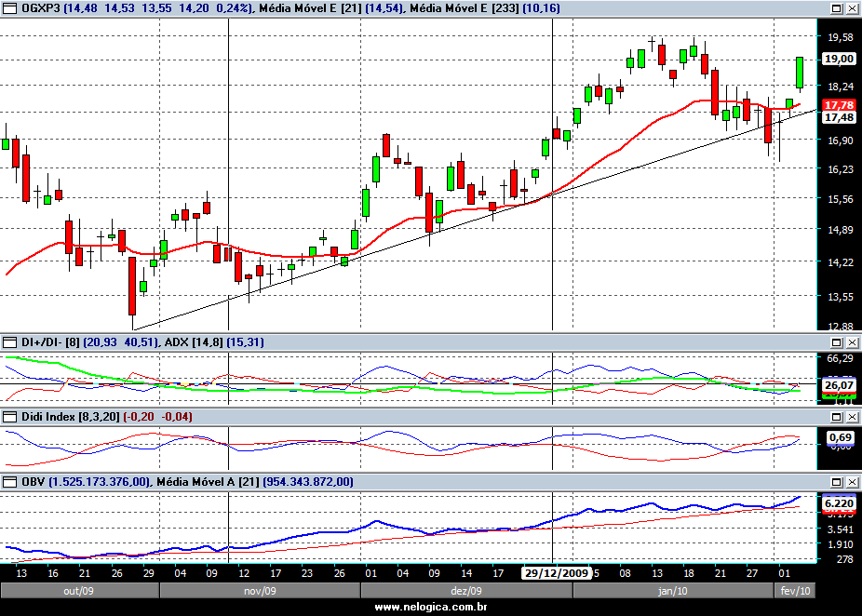Select the 29/12/2009 date marker on the time axis
This screenshot has width=862, height=616.
point(557,573)
